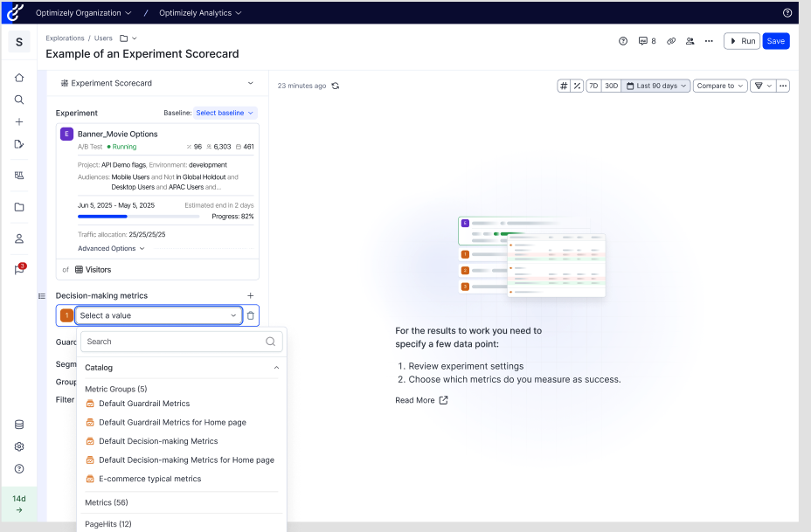Select E-commerce typical metrics
The height and width of the screenshot is (532, 811).
click(149, 479)
